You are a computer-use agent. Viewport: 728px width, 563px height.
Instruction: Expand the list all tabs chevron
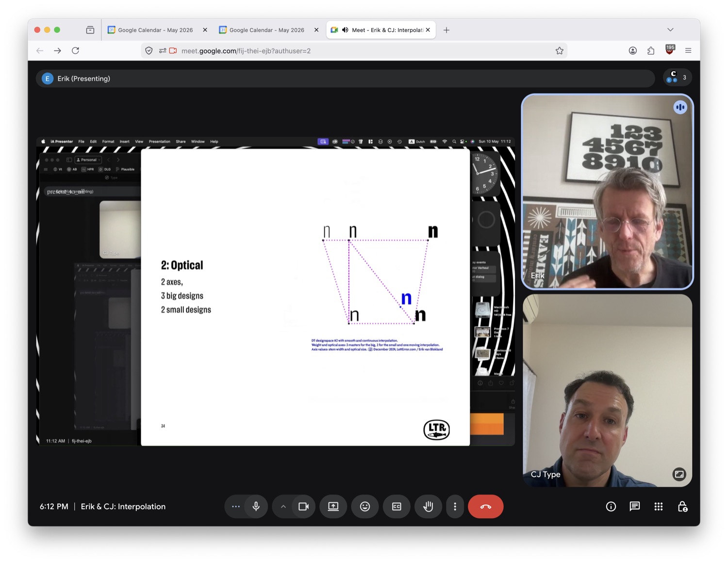pyautogui.click(x=670, y=30)
